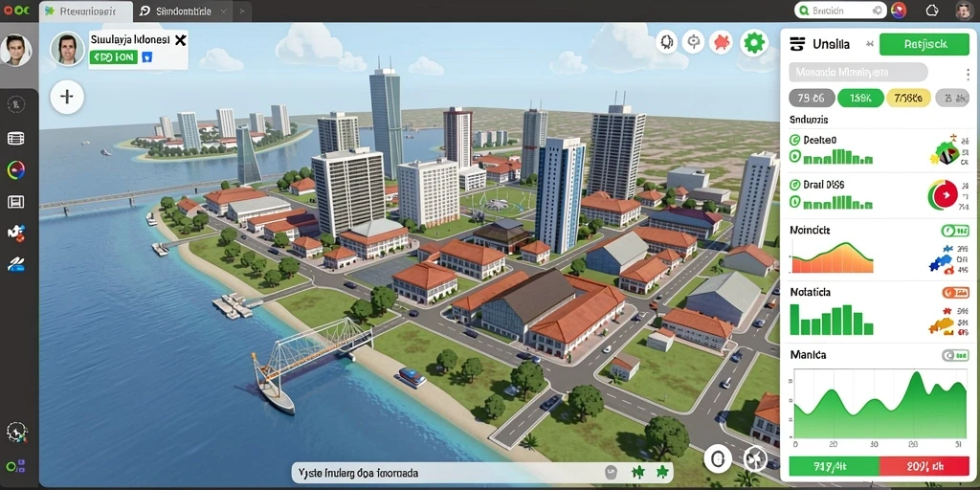Switch to the Simdontalride tab
The width and height of the screenshot is (980, 490).
[x=183, y=11]
